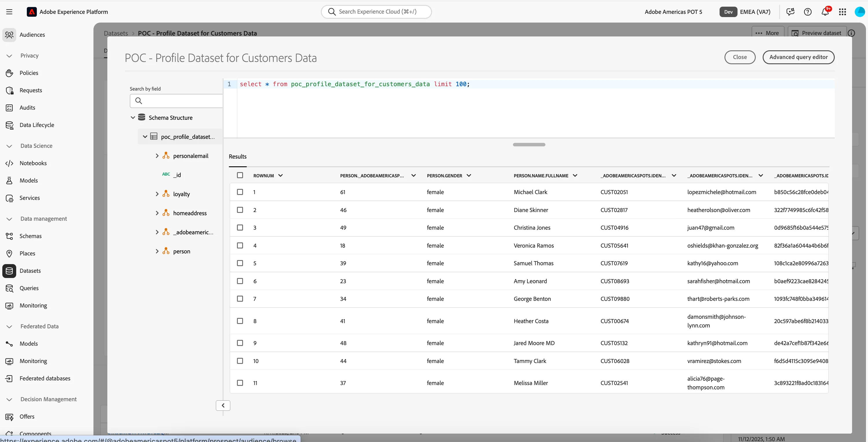Click the Audiences icon in sidebar
868x442 pixels.
pos(10,35)
